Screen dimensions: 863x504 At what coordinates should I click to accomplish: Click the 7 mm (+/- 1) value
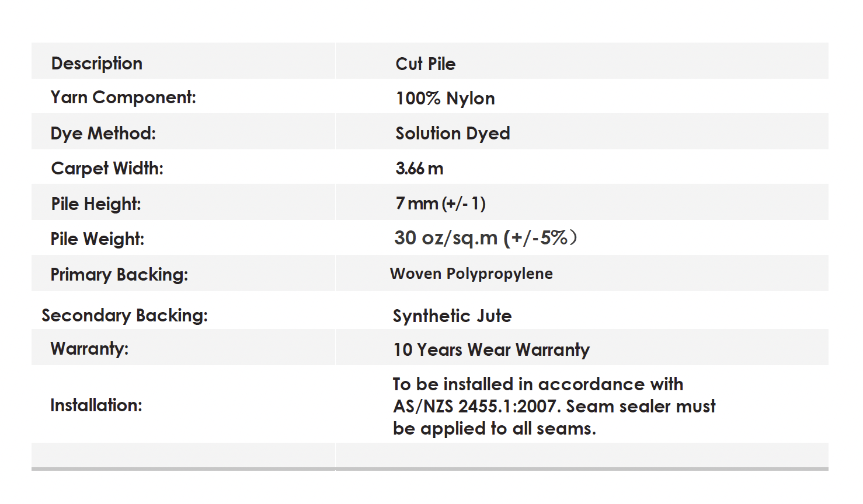(440, 203)
